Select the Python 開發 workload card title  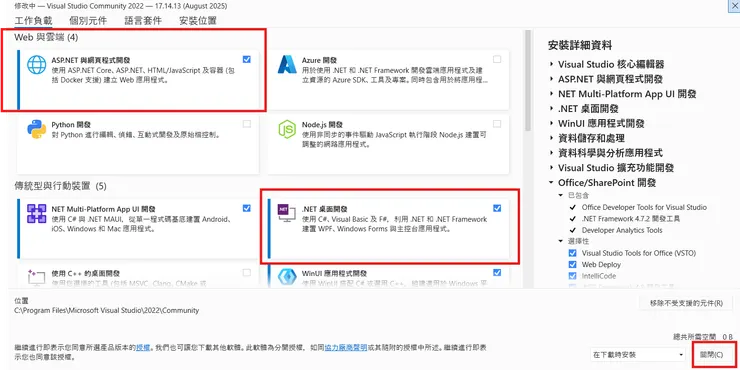(71, 125)
